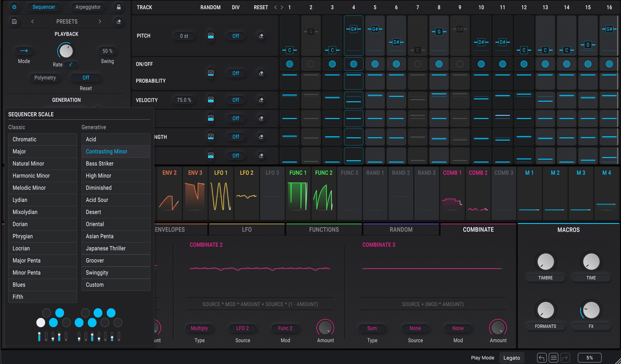Image resolution: width=621 pixels, height=364 pixels.
Task: Click the Velocity row eraser reset icon
Action: click(x=261, y=100)
